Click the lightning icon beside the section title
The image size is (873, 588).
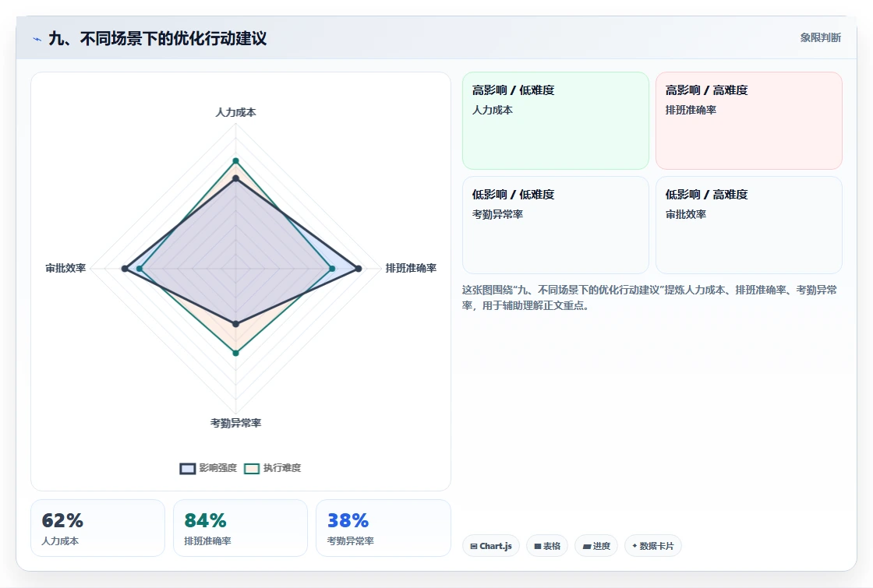(x=37, y=39)
